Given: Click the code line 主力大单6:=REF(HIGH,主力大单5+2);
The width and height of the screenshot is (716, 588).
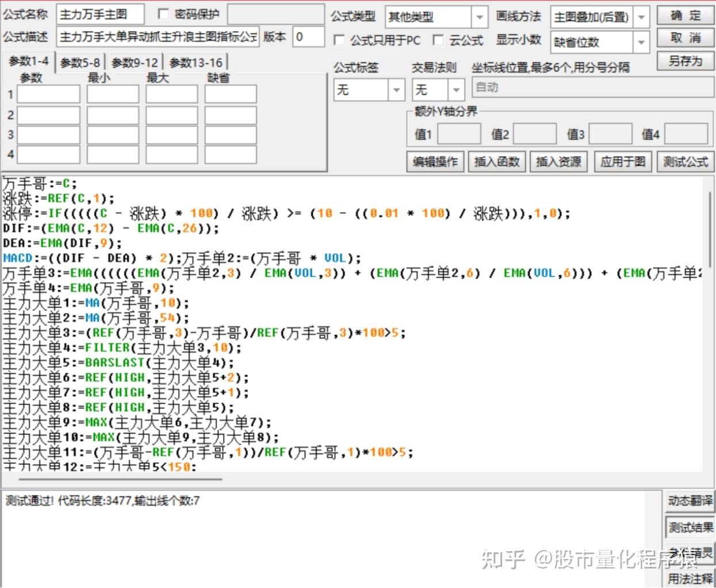Looking at the screenshot, I should coord(126,378).
